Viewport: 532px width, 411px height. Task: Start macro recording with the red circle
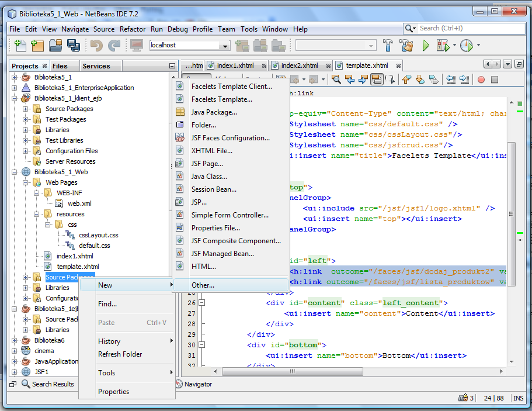[x=481, y=80]
